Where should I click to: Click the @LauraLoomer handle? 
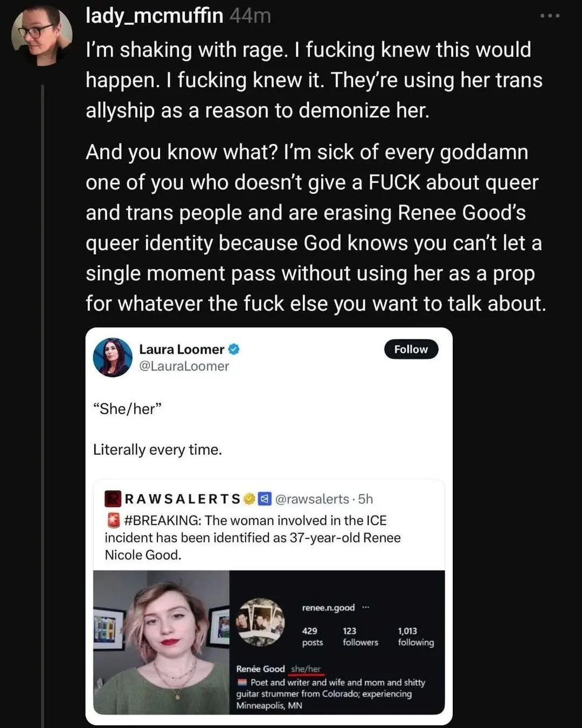click(184, 366)
